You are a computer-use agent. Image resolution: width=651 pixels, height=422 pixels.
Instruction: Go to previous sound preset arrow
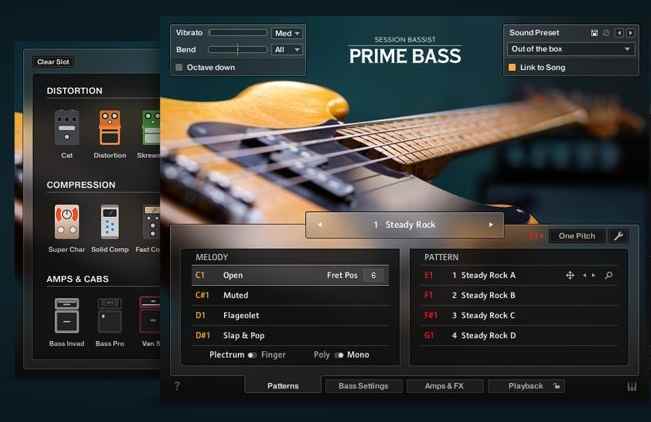619,33
